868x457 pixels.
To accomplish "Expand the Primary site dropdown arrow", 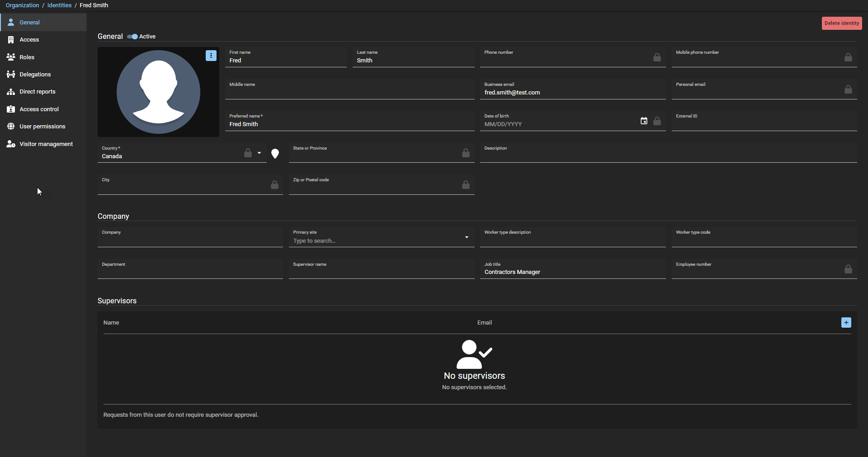I will [x=467, y=237].
